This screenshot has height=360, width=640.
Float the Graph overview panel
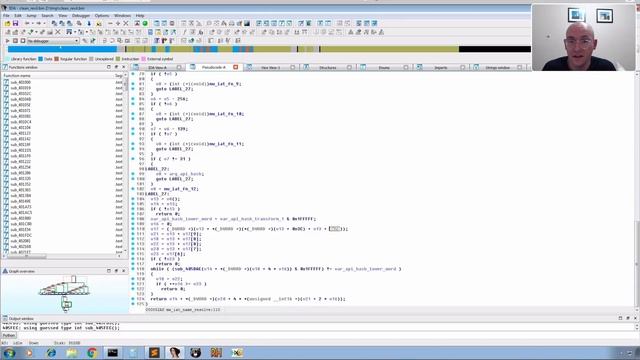[x=116, y=271]
